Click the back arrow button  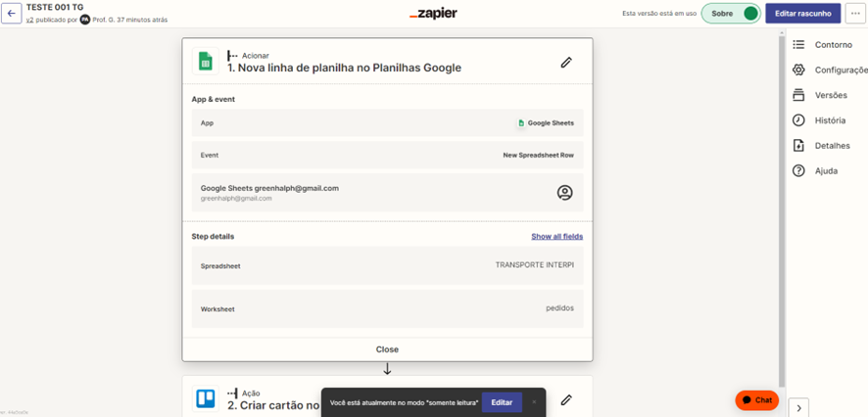click(x=12, y=14)
